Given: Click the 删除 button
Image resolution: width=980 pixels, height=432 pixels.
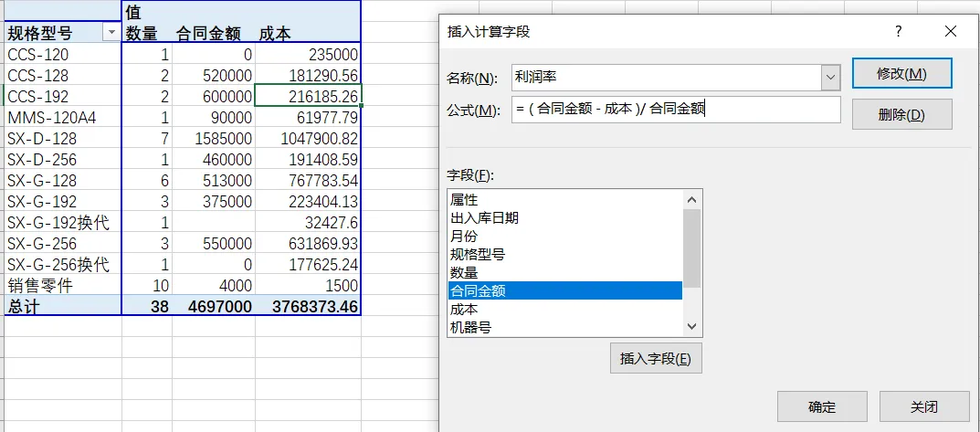Looking at the screenshot, I should (901, 114).
